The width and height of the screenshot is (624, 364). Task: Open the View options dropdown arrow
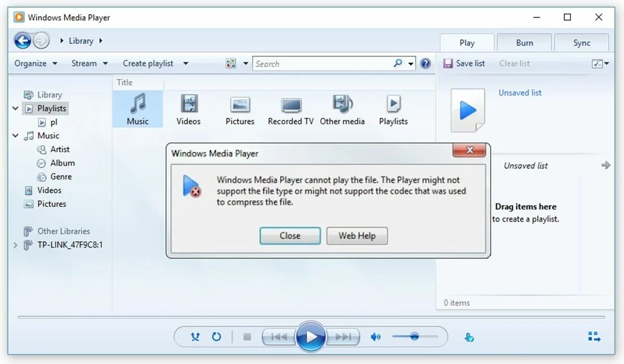click(246, 63)
